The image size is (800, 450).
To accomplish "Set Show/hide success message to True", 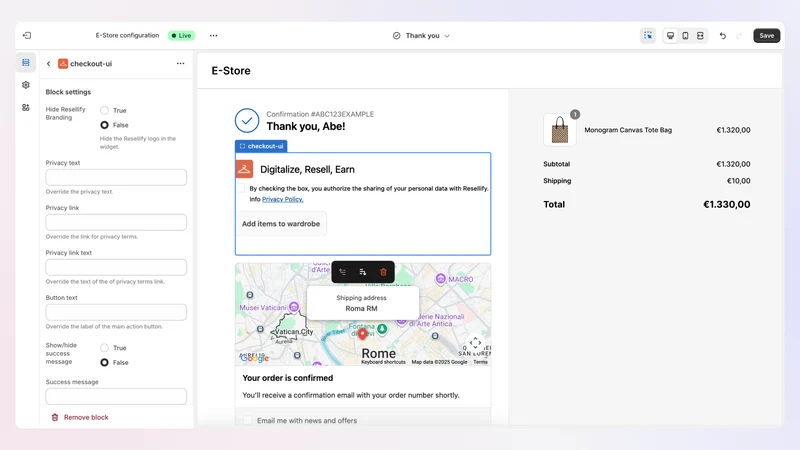I will click(x=105, y=348).
